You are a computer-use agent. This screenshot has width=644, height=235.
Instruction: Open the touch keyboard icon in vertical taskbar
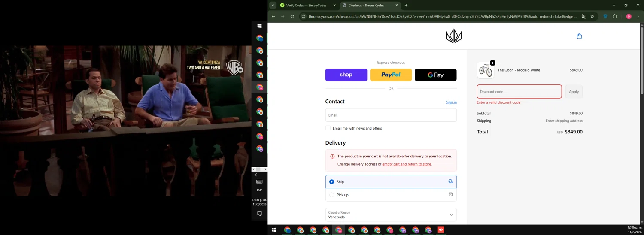[x=259, y=182]
